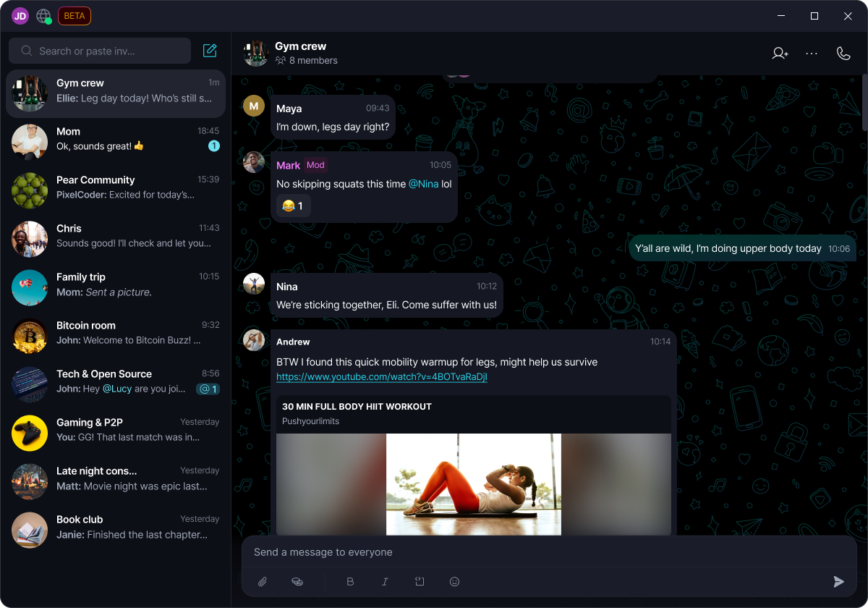The image size is (868, 608).
Task: Click the coins payment icon
Action: (x=297, y=581)
